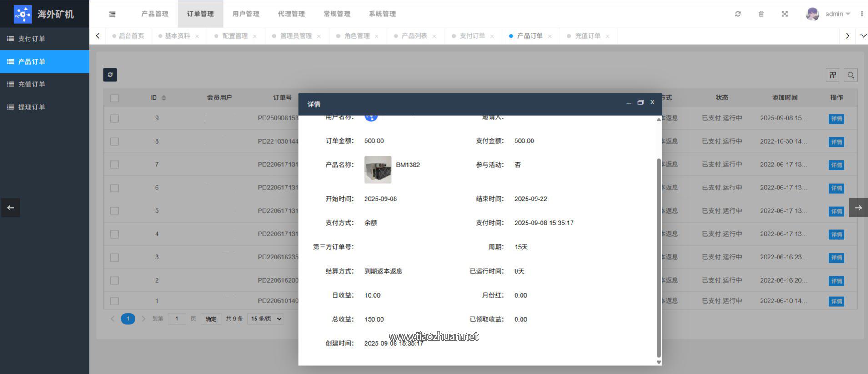The height and width of the screenshot is (374, 868).
Task: Close the 充值订单 tab with its x
Action: tap(607, 36)
